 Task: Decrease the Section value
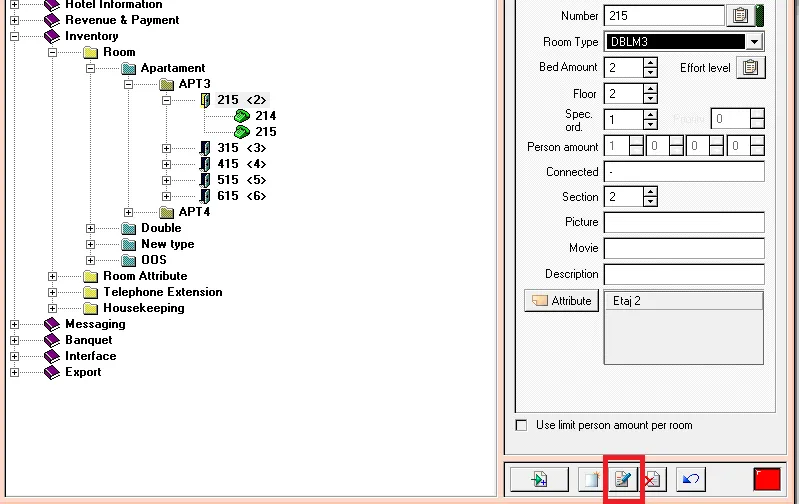pos(650,202)
